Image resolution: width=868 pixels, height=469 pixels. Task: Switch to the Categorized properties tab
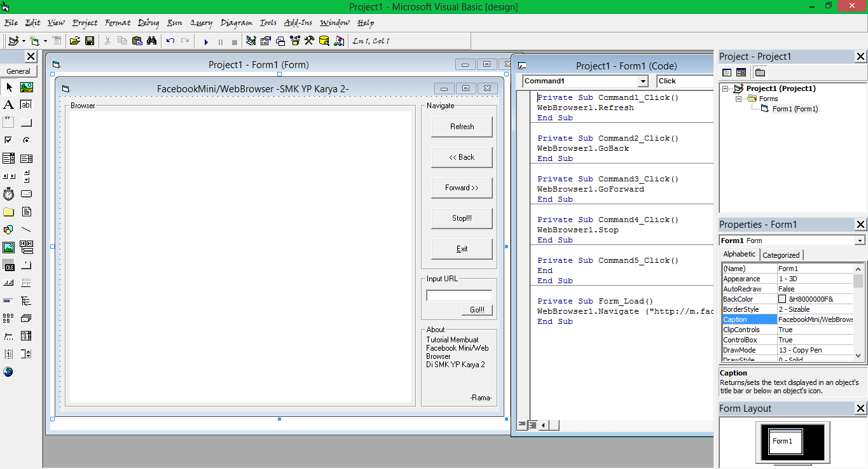coord(781,255)
